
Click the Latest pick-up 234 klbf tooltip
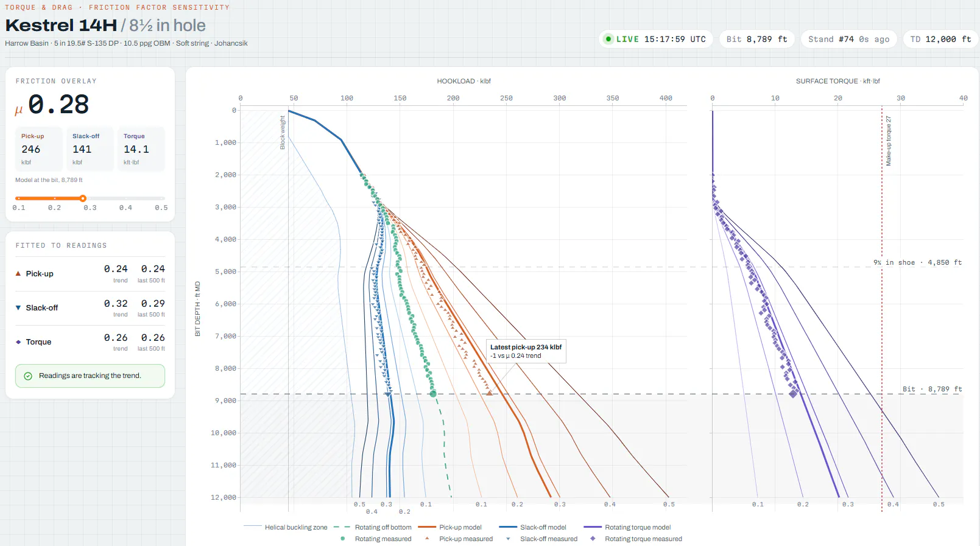click(526, 351)
